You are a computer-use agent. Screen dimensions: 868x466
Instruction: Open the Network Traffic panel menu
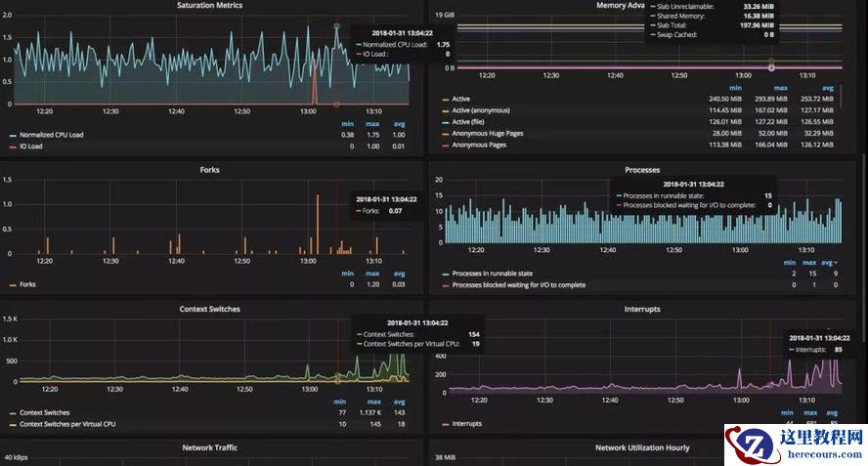tap(209, 447)
